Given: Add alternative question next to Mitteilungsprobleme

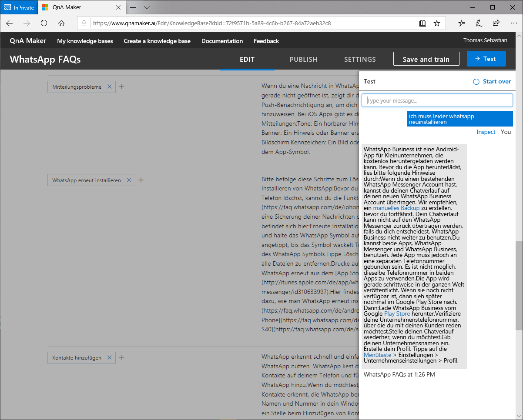Looking at the screenshot, I should [x=122, y=87].
